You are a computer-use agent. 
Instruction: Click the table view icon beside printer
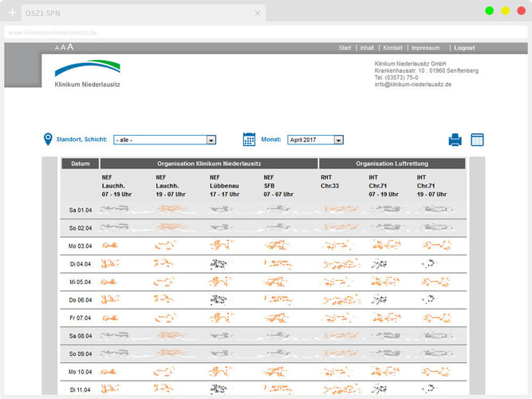[x=478, y=140]
